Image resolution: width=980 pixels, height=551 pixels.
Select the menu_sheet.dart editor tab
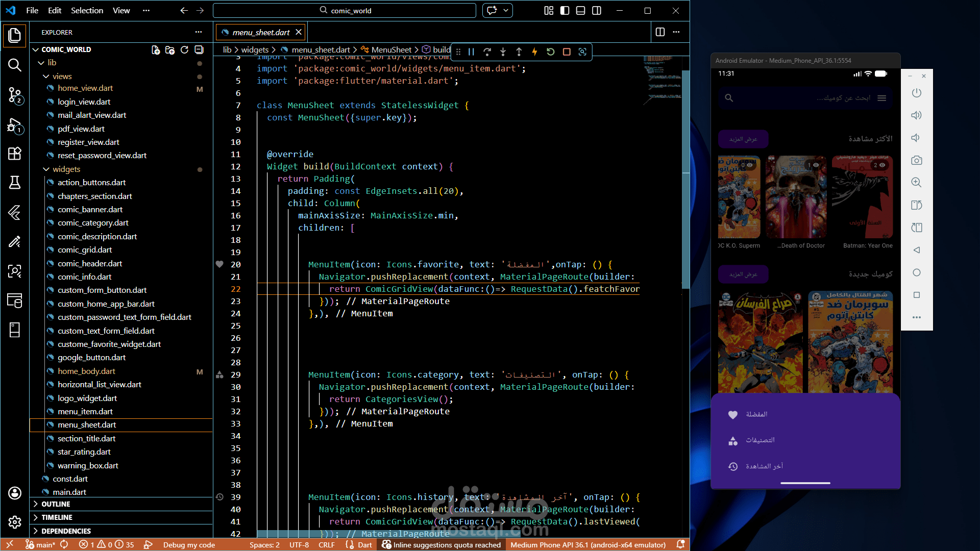point(261,32)
